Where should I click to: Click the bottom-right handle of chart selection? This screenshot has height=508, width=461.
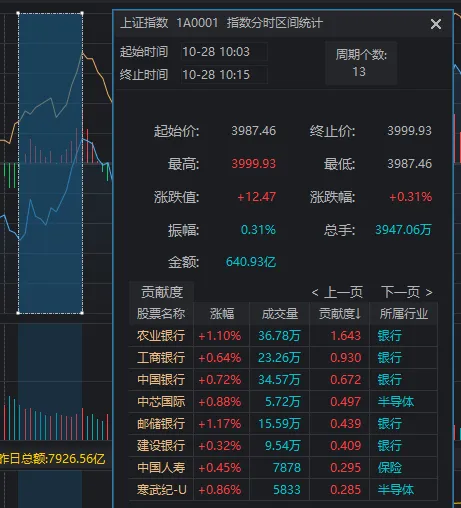pos(82,313)
